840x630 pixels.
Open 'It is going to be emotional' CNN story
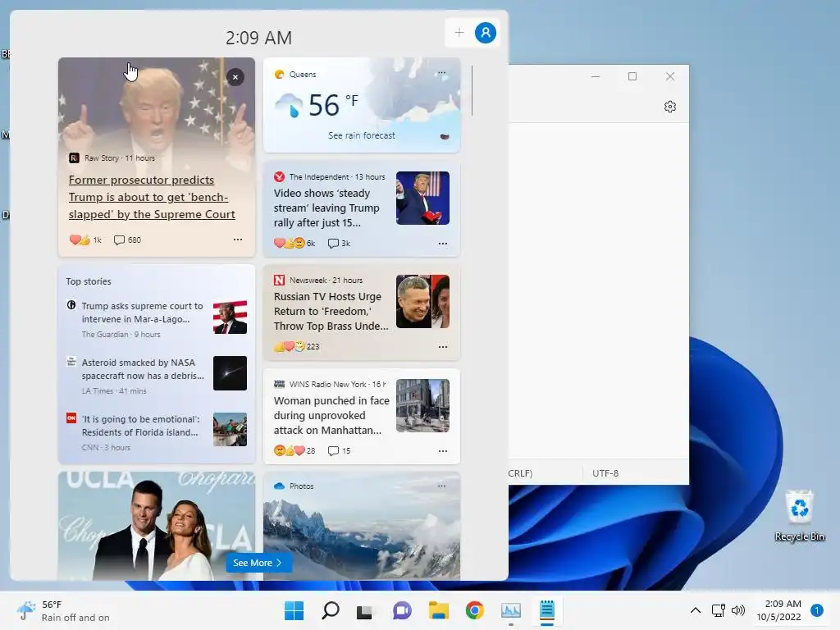pos(141,426)
